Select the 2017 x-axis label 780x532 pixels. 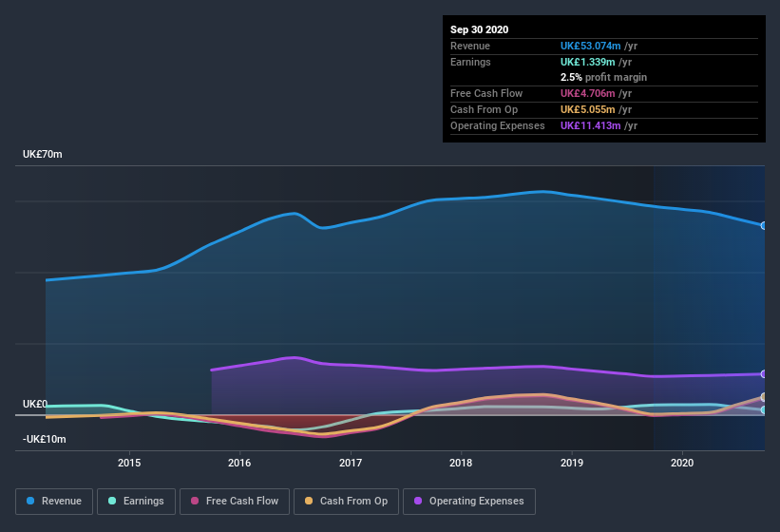pyautogui.click(x=351, y=463)
